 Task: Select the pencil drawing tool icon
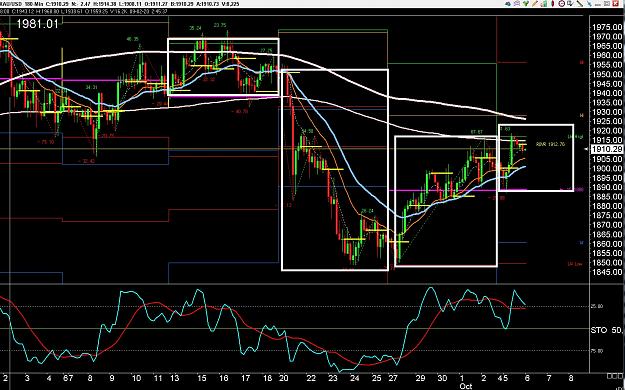(x=535, y=4)
